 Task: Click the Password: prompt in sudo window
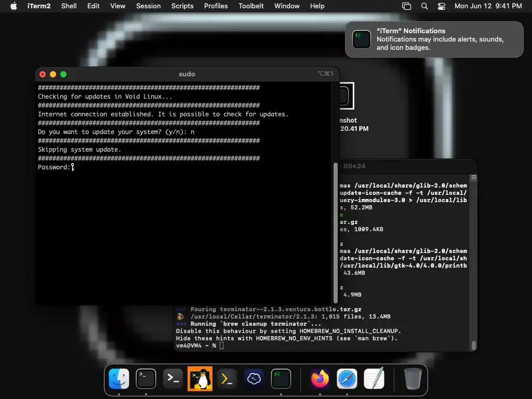[54, 167]
